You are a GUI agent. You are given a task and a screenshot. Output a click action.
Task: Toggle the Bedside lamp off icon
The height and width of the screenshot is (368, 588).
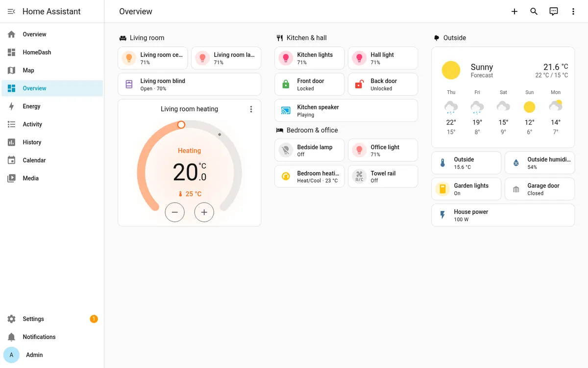click(286, 150)
